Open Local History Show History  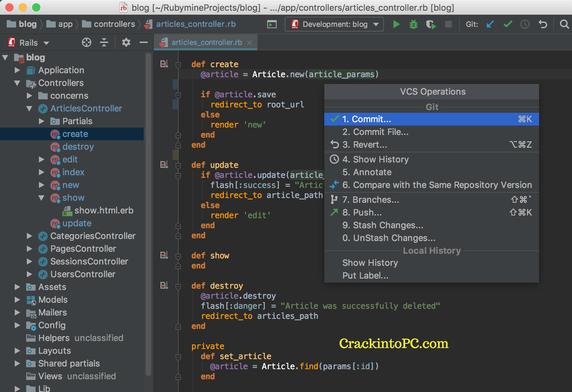coord(431,263)
